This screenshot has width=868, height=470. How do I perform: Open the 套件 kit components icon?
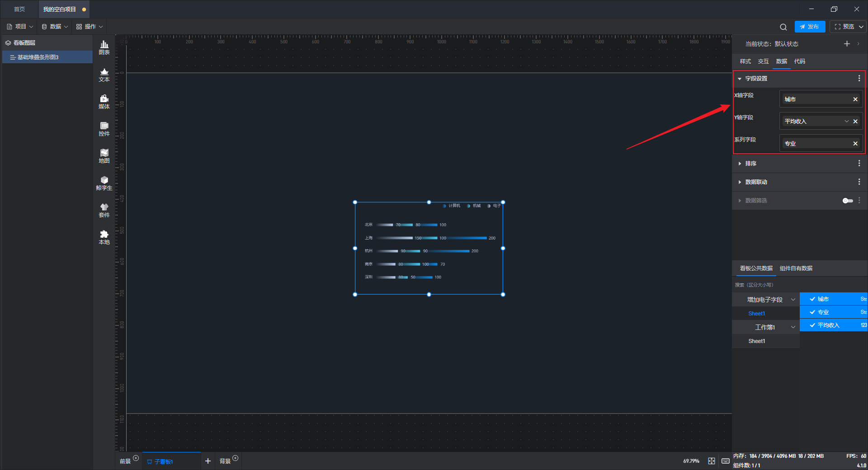tap(104, 210)
